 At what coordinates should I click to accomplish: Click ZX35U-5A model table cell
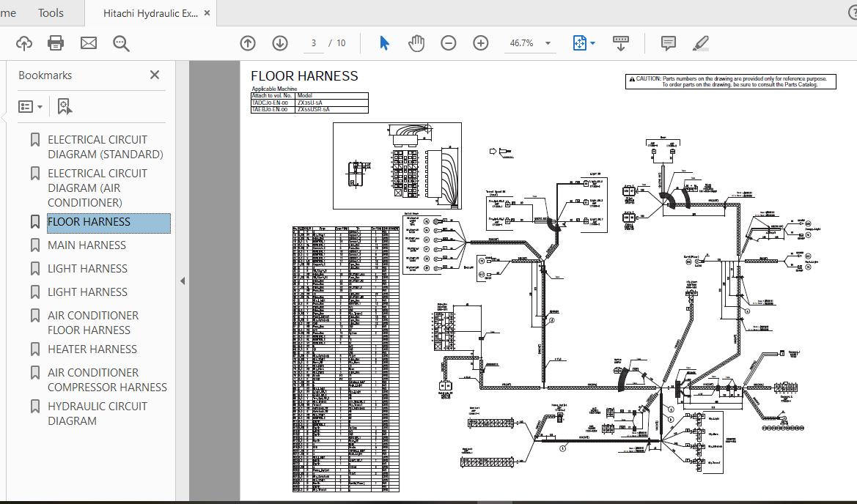332,103
